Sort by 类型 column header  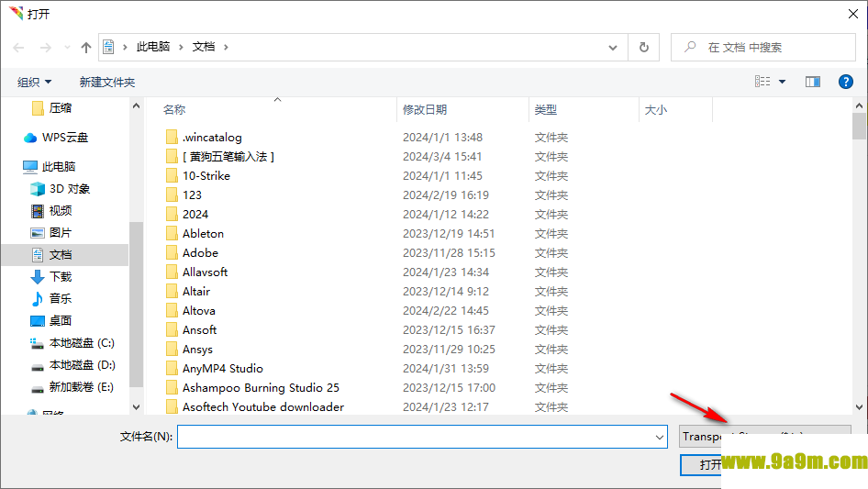[x=546, y=110]
